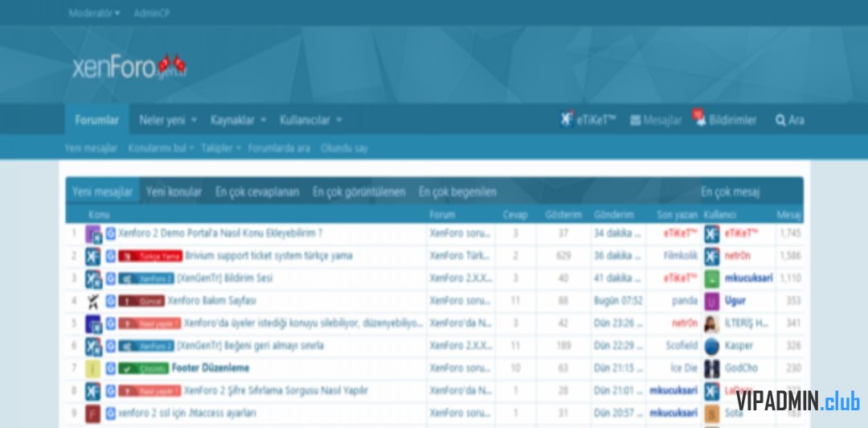The height and width of the screenshot is (428, 868).
Task: Expand the Kaynaklar dropdown
Action: [x=238, y=120]
